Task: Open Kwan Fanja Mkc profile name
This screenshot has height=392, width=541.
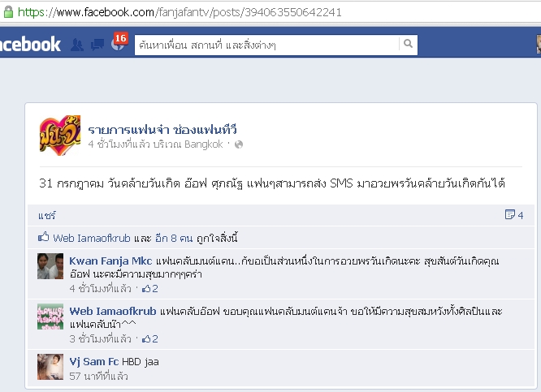Action: (110, 261)
